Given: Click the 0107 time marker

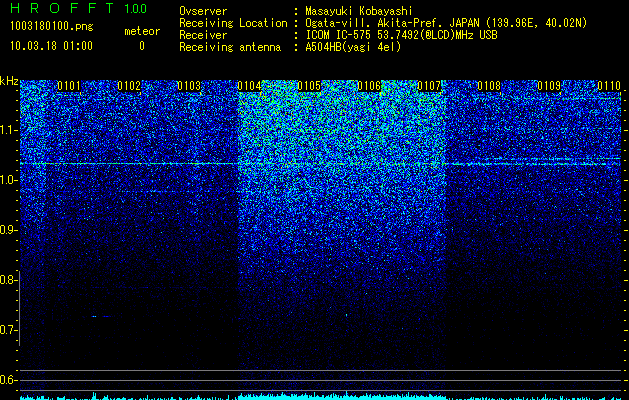Looking at the screenshot, I should pyautogui.click(x=429, y=86).
